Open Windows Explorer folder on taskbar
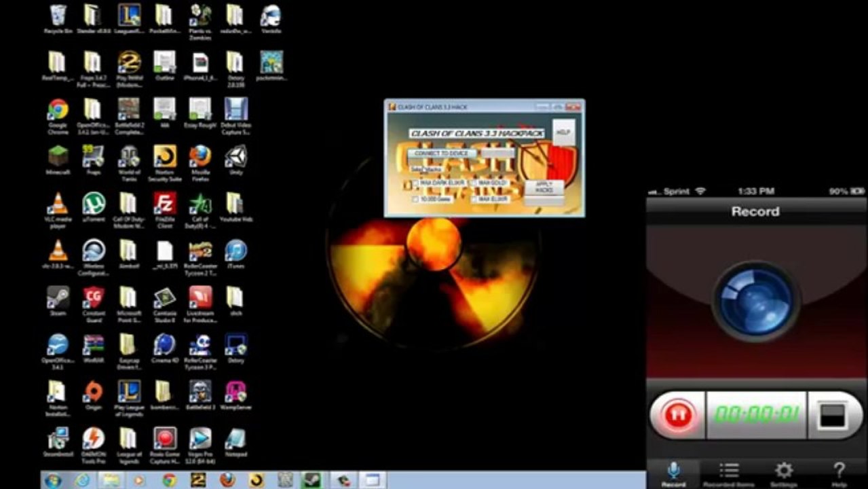The image size is (868, 489). point(111,481)
